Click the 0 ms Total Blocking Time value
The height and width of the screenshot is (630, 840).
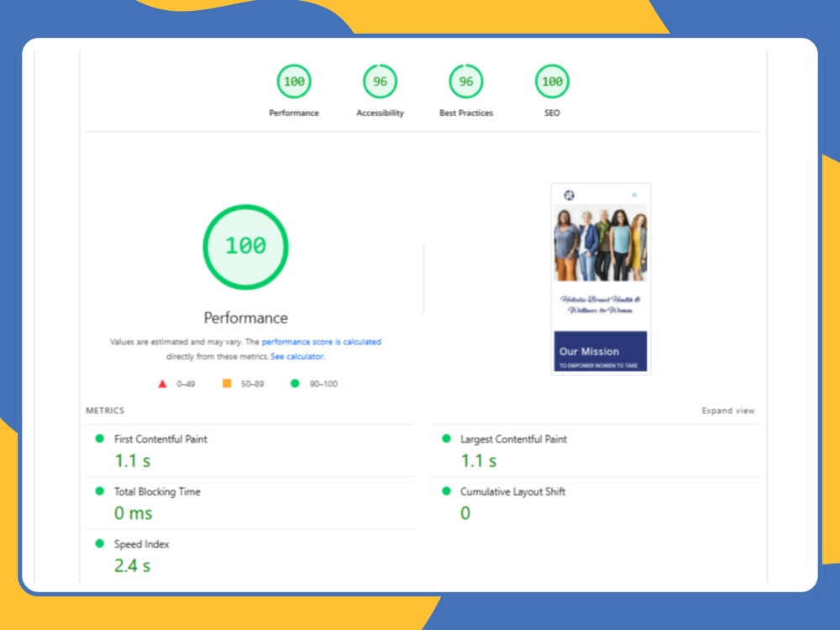click(134, 513)
